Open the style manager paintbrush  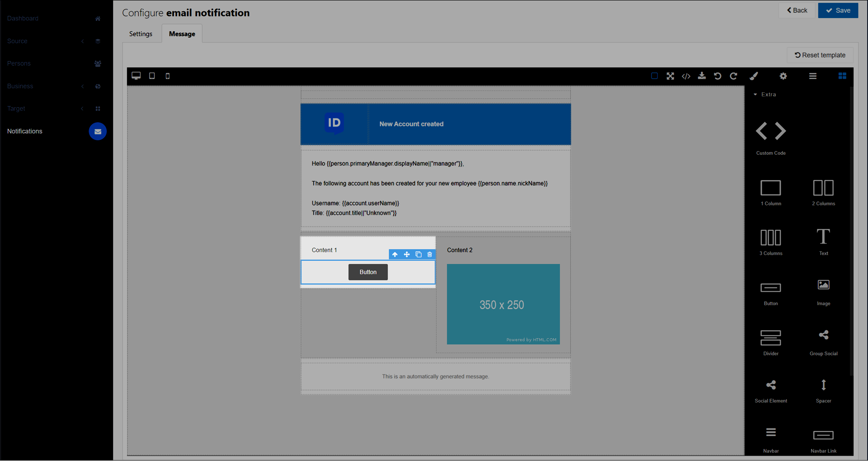click(x=754, y=76)
